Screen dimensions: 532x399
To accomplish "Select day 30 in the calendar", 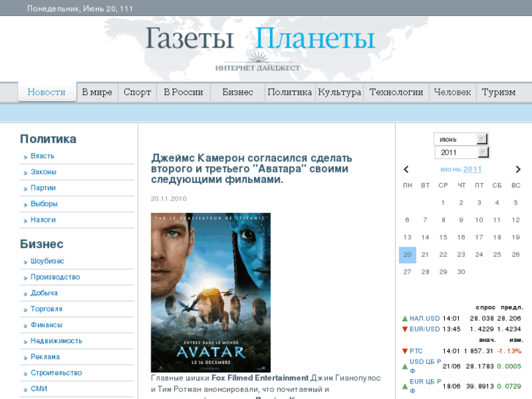I will tap(461, 272).
